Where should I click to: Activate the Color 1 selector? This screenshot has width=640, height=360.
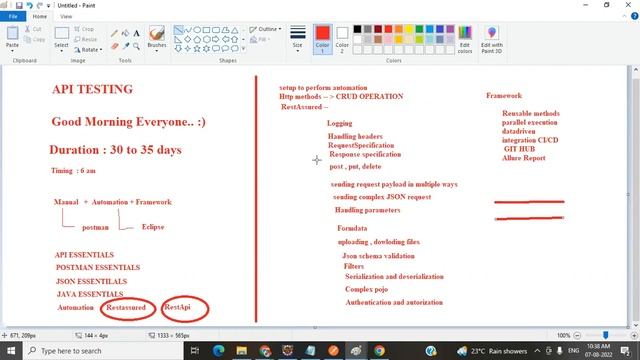pos(322,40)
